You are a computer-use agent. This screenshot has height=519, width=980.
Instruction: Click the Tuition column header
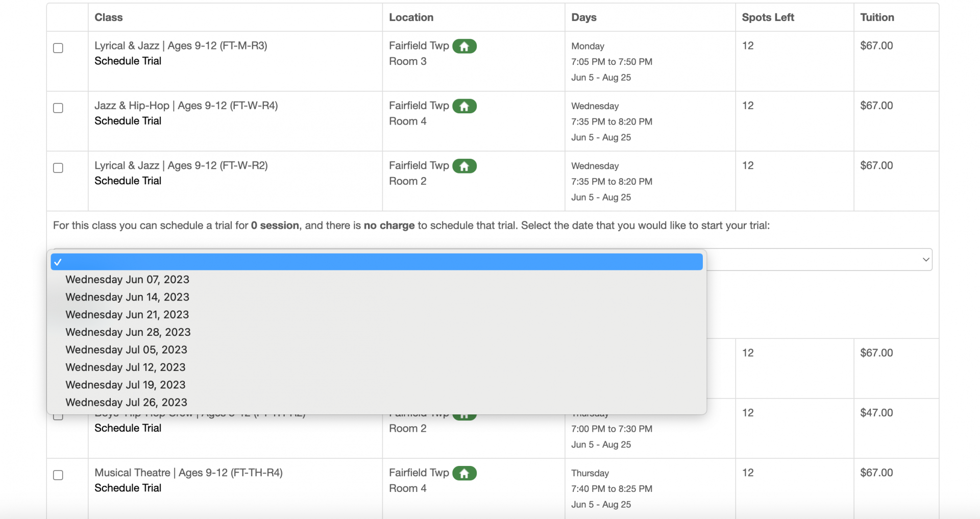pos(877,17)
